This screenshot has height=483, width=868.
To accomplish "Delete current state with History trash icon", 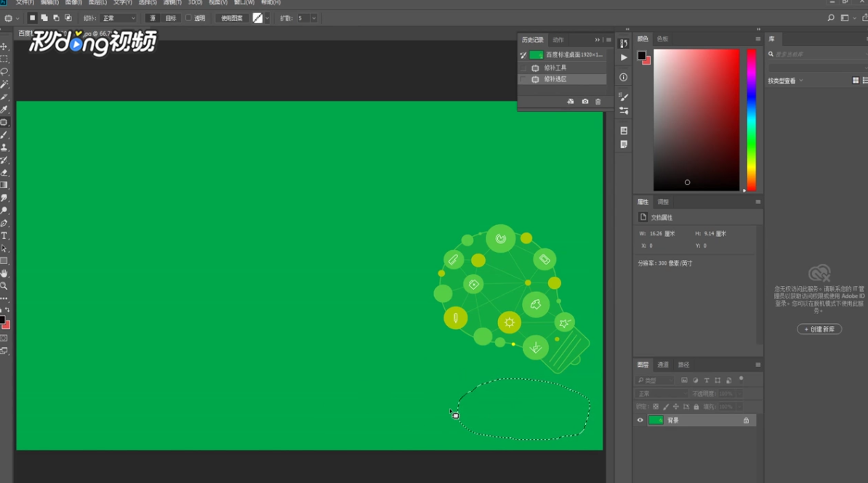I will click(598, 102).
